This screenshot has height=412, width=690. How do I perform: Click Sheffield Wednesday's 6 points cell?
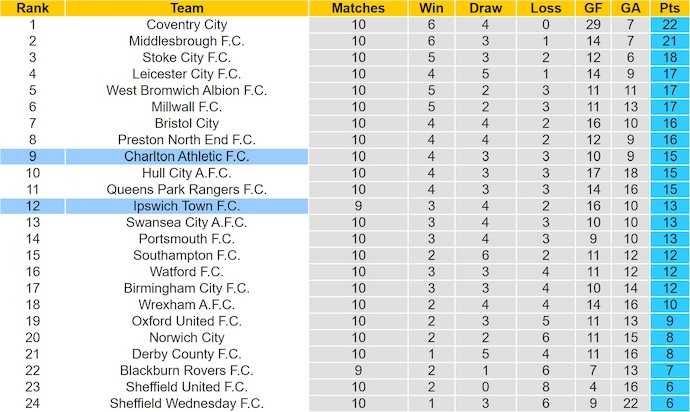coord(669,403)
